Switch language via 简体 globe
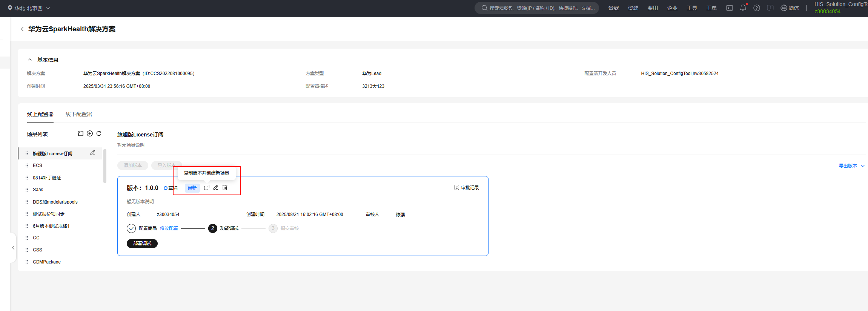The width and height of the screenshot is (868, 311). 790,8
